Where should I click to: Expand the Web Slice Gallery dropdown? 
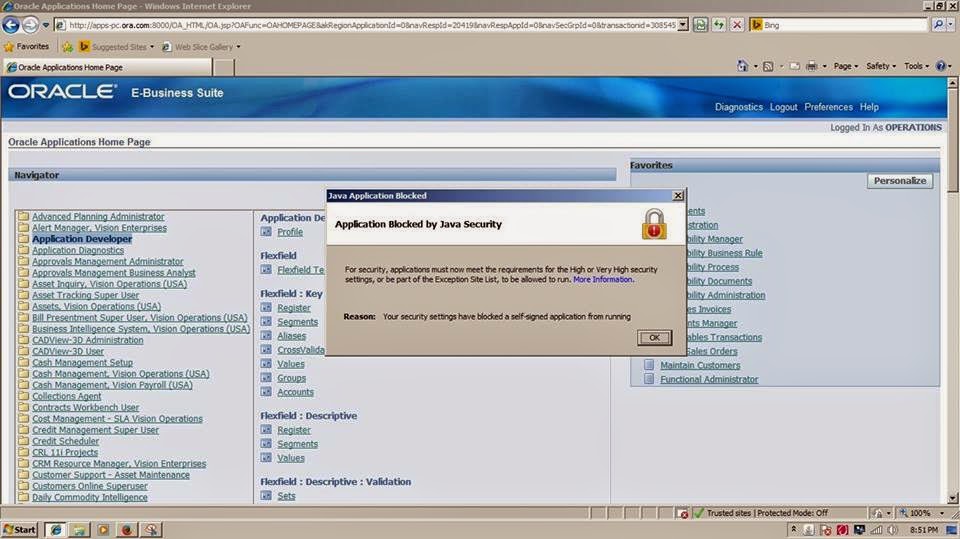click(238, 47)
